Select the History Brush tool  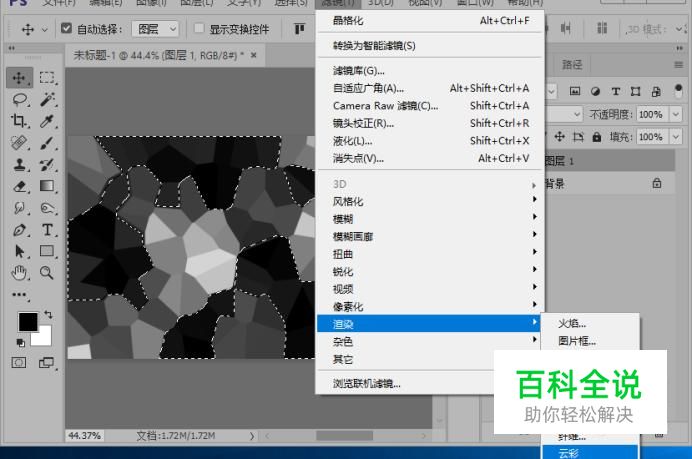pyautogui.click(x=47, y=165)
